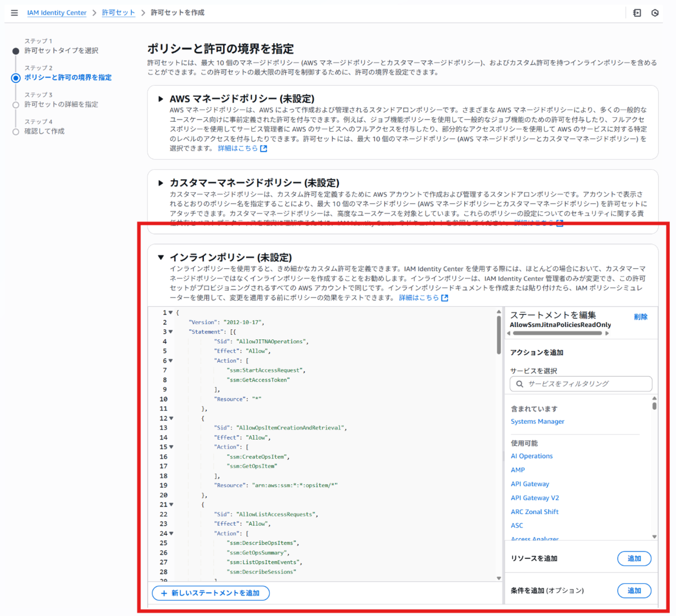
Task: Click 新しいステートメントを追加 button
Action: (211, 593)
